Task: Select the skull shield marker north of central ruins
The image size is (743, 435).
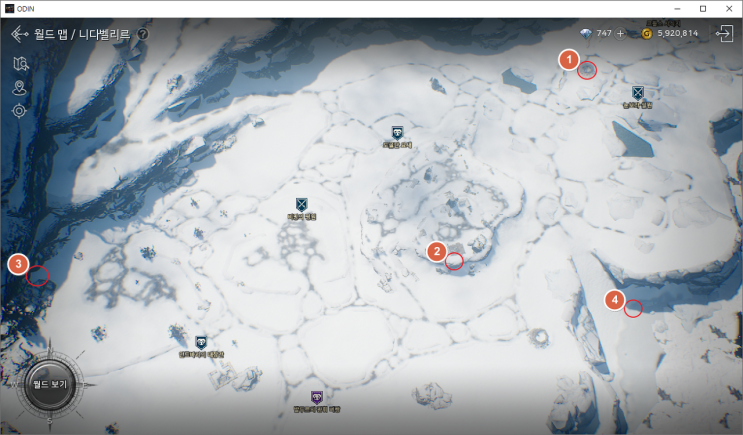Action: tap(397, 133)
